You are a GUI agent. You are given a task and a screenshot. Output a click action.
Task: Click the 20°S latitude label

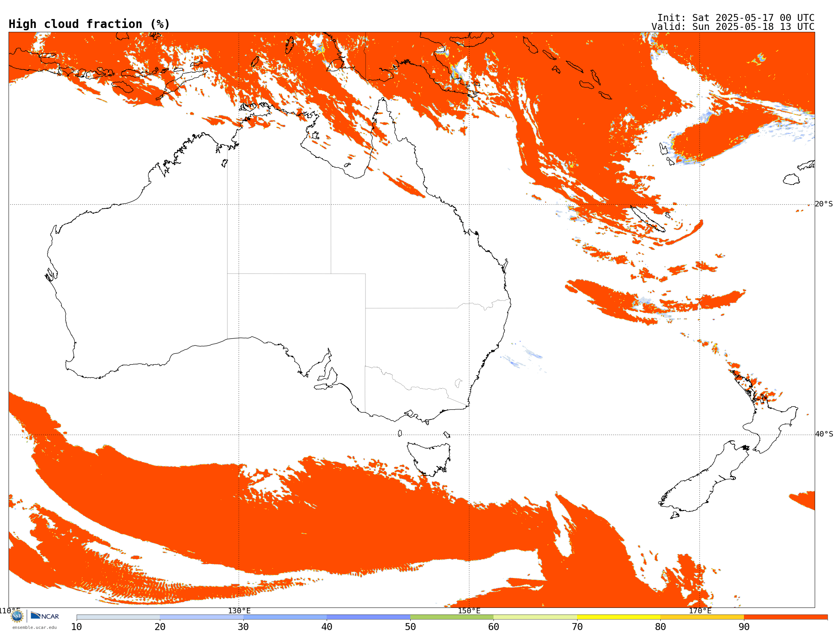pyautogui.click(x=824, y=204)
